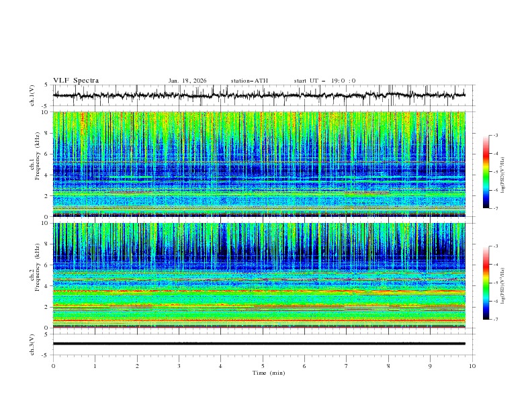Click the ch.3(V) axis label
The height and width of the screenshot is (411, 532).
(32, 345)
